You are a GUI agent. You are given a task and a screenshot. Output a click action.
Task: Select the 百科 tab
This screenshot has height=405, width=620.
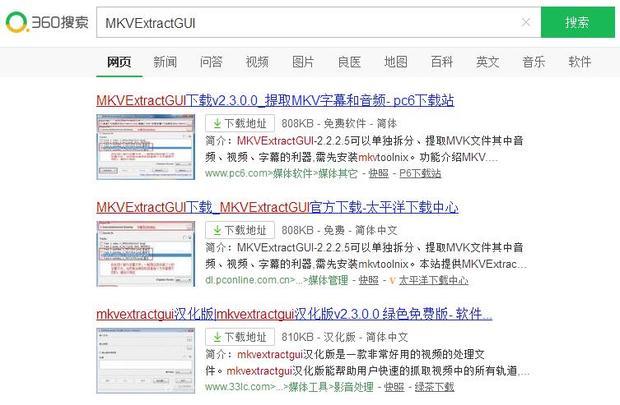pos(442,62)
